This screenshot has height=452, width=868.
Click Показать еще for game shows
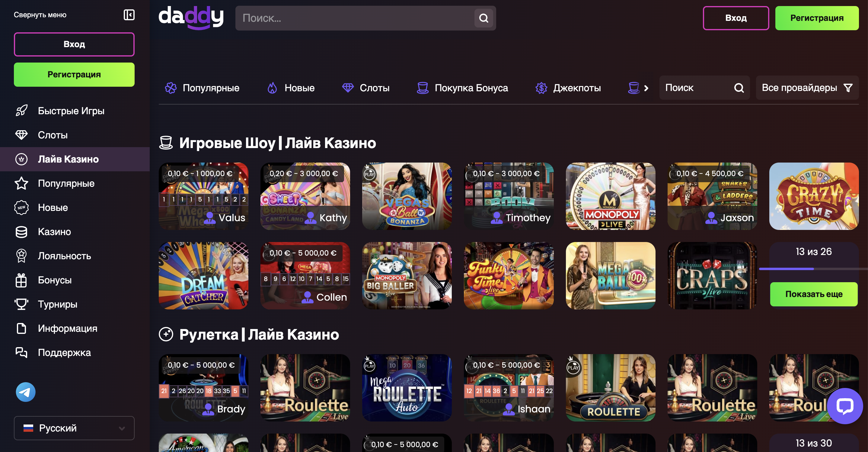click(x=814, y=294)
